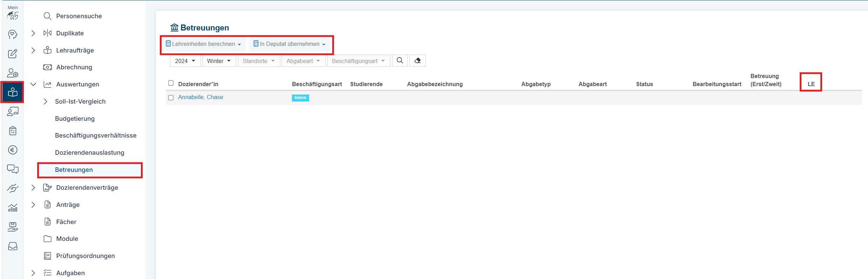Image resolution: width=868 pixels, height=279 pixels.
Task: Select Budgetierung menu entry
Action: click(x=75, y=119)
